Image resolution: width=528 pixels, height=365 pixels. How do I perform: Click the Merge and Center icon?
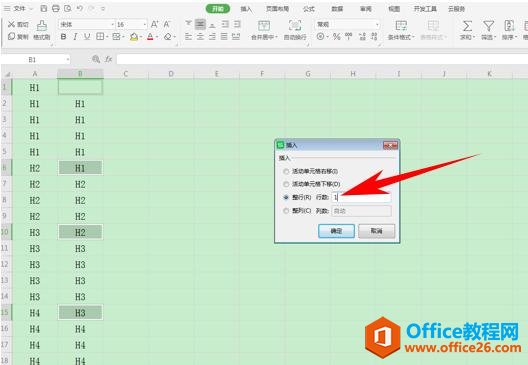click(264, 26)
